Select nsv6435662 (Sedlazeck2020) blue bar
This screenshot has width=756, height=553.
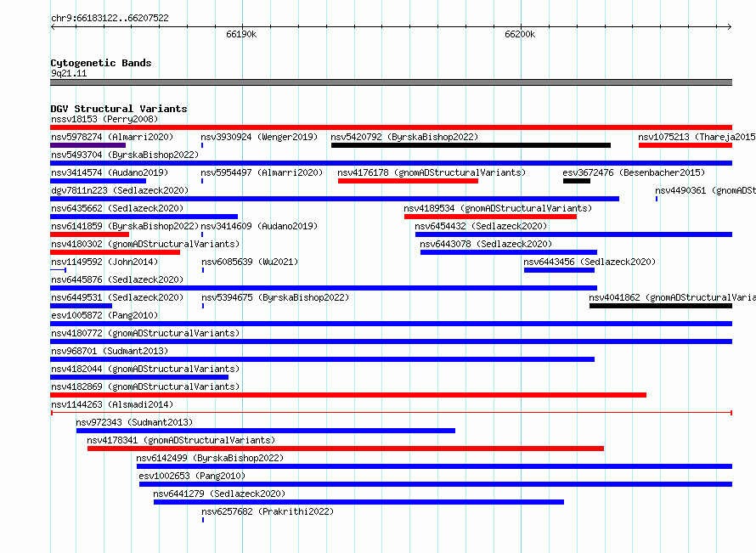[x=144, y=217]
